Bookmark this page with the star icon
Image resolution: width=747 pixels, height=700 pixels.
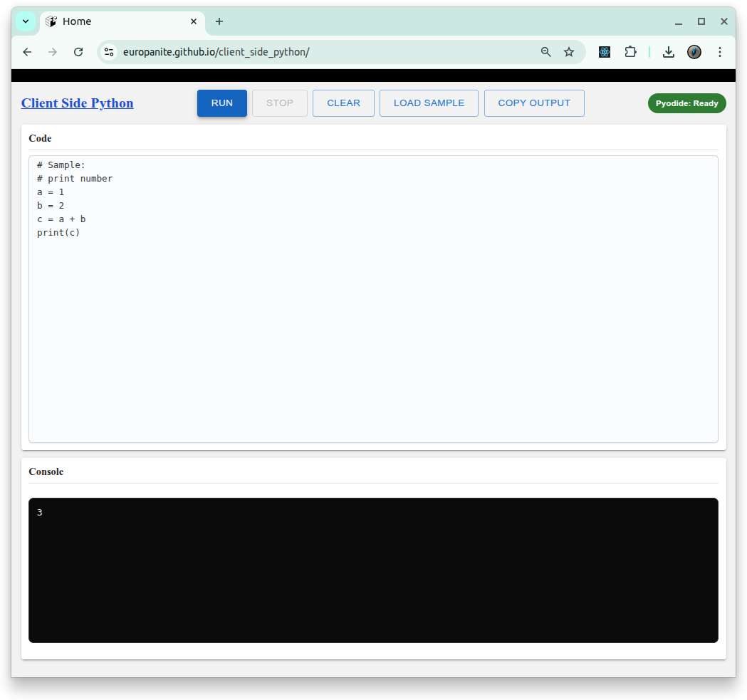569,52
